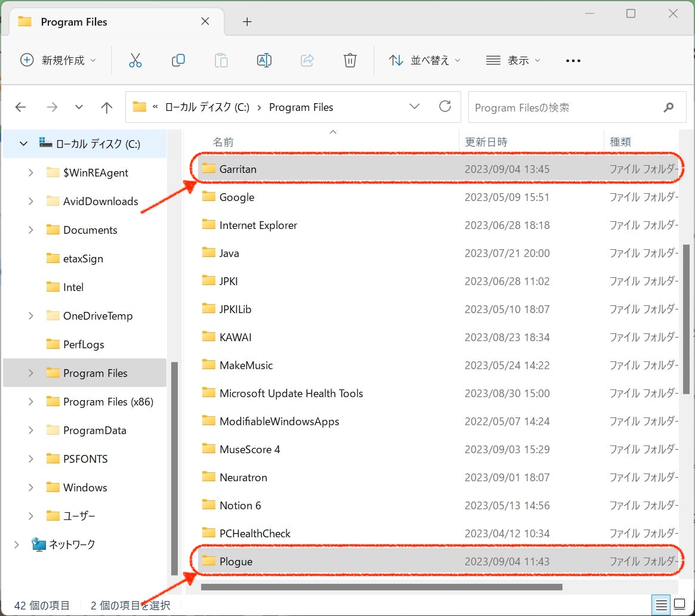
Task: Click the Share icon in toolbar
Action: point(307,60)
